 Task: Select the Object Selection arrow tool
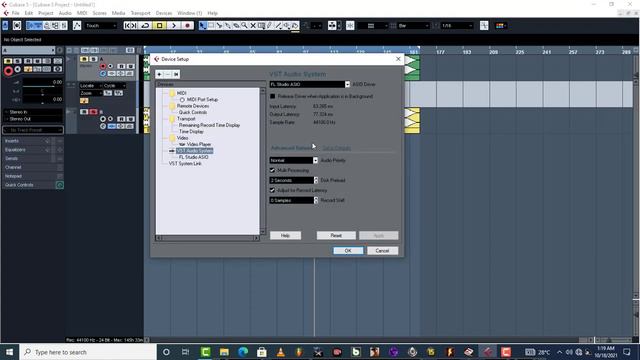click(202, 25)
